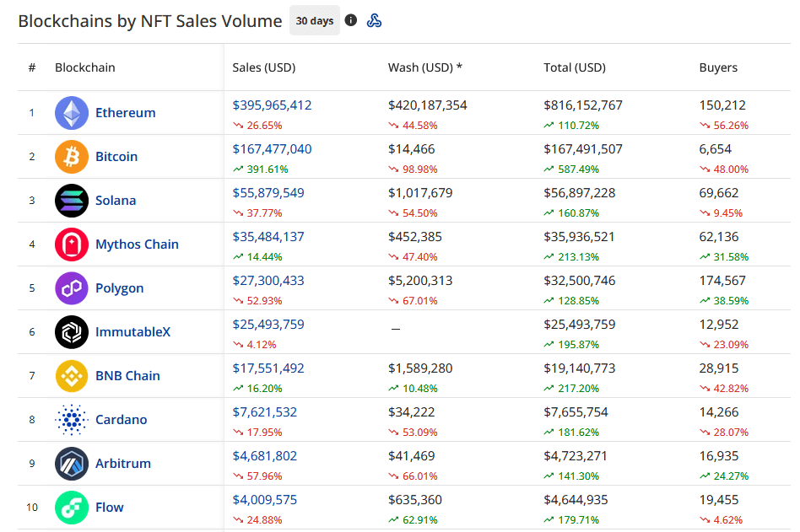The width and height of the screenshot is (800, 532).
Task: Click the Ethereum logo icon
Action: 72,113
